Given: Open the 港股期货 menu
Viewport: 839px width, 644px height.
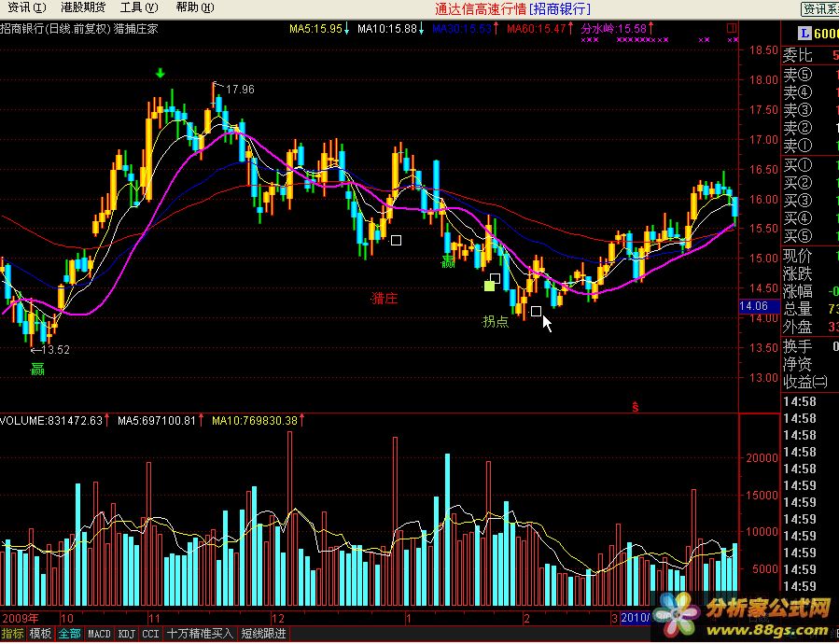Looking at the screenshot, I should point(83,7).
